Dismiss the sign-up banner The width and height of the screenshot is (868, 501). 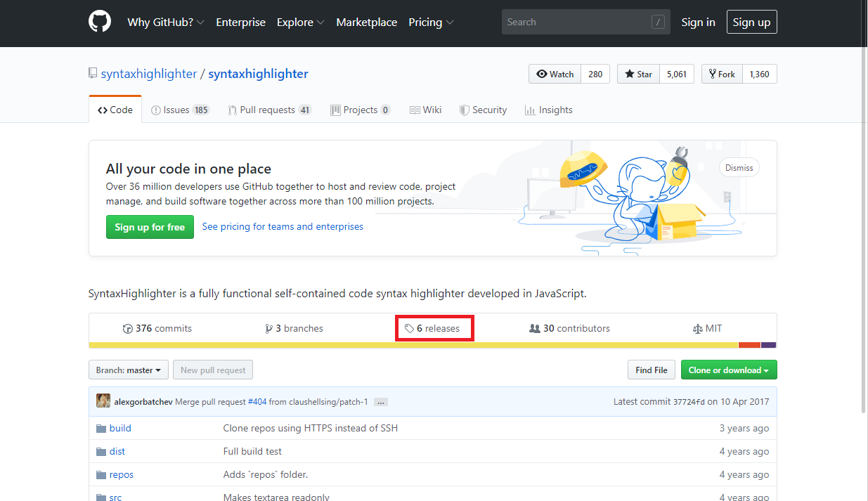click(x=739, y=167)
